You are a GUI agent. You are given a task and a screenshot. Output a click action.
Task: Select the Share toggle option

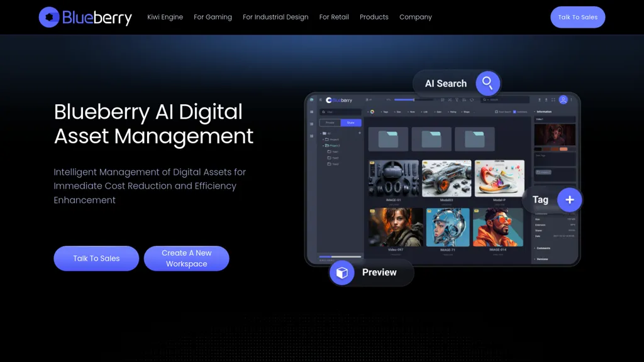pos(351,123)
